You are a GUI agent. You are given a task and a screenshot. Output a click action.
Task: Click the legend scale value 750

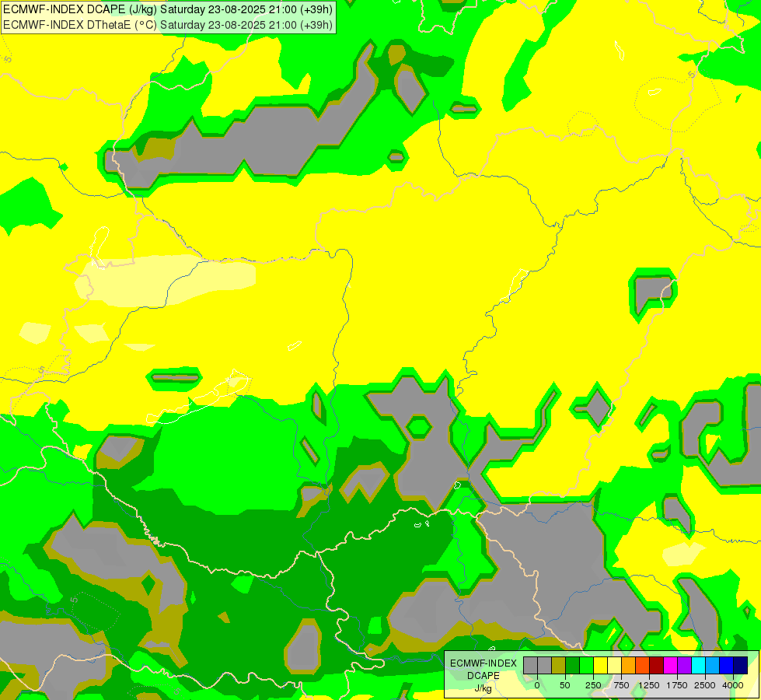click(x=621, y=685)
